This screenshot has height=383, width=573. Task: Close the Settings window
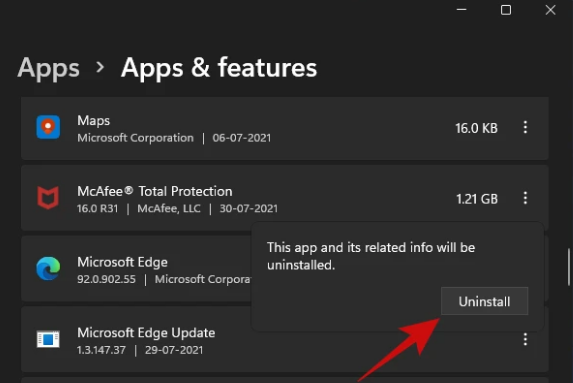pos(550,10)
